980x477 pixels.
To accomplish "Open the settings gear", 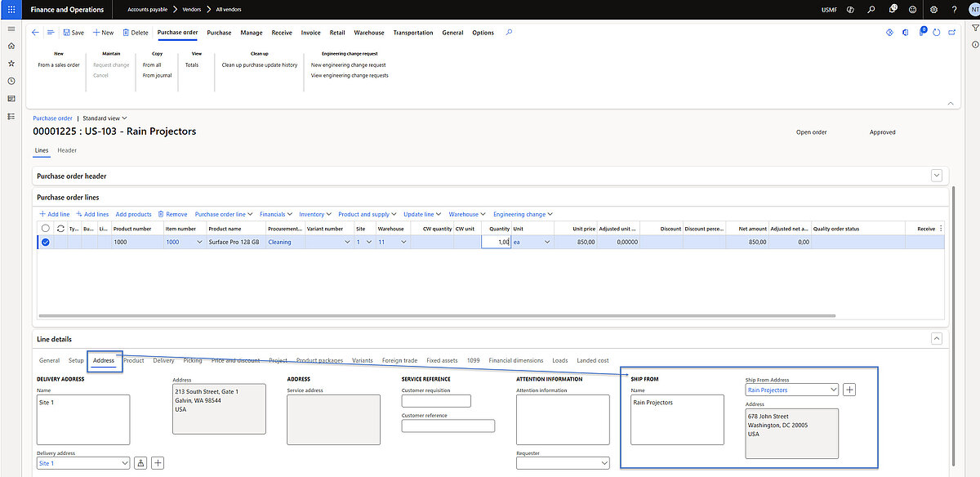I will click(933, 10).
